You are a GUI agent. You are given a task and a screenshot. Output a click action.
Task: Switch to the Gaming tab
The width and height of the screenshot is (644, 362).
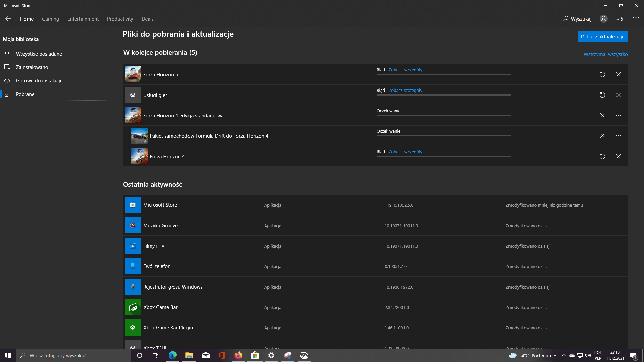(x=50, y=19)
